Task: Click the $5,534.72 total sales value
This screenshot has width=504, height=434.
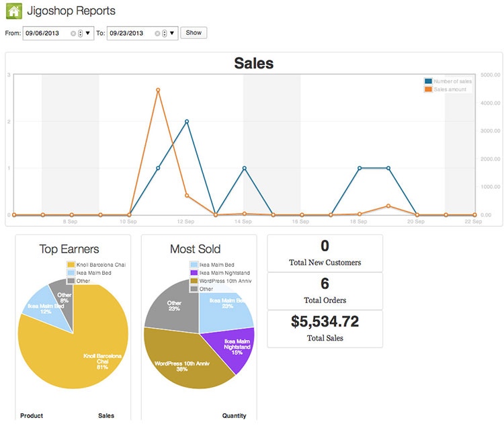Action: point(325,322)
